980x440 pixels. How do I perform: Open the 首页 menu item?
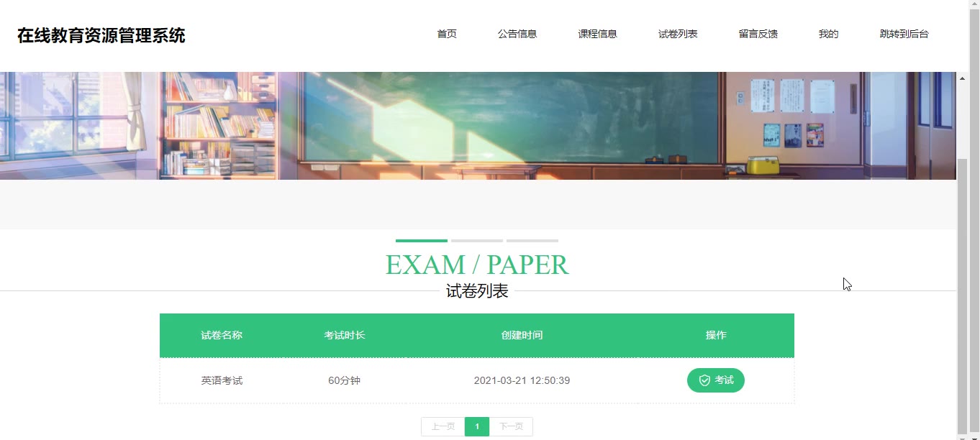click(447, 34)
